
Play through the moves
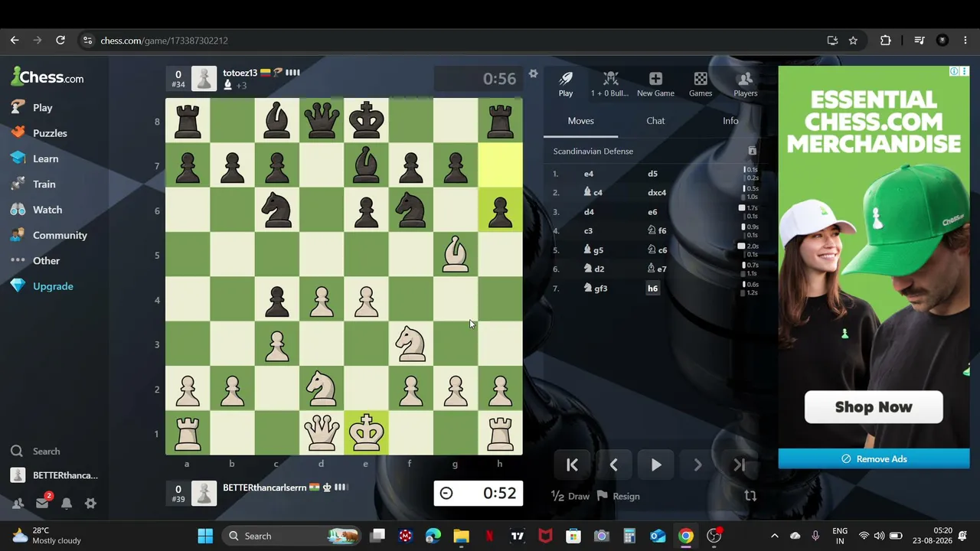tap(656, 465)
